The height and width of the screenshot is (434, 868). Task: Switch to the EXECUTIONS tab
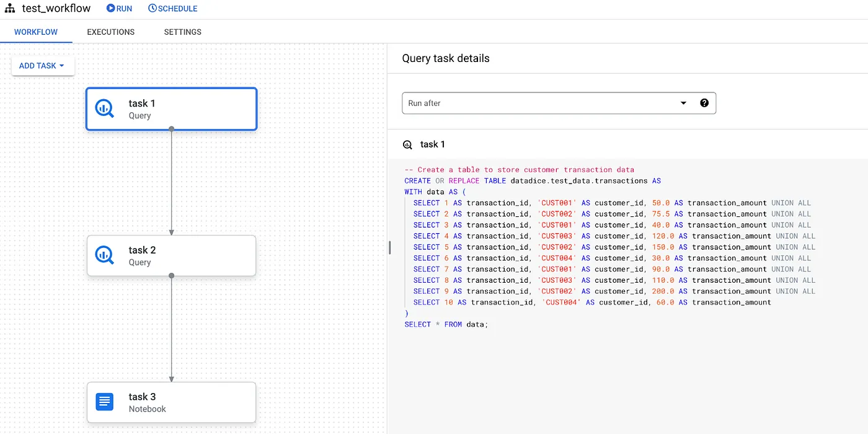(x=110, y=32)
